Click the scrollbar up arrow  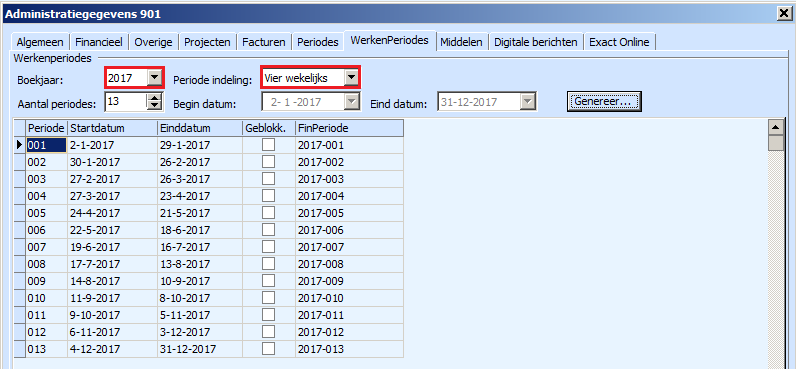coord(777,127)
